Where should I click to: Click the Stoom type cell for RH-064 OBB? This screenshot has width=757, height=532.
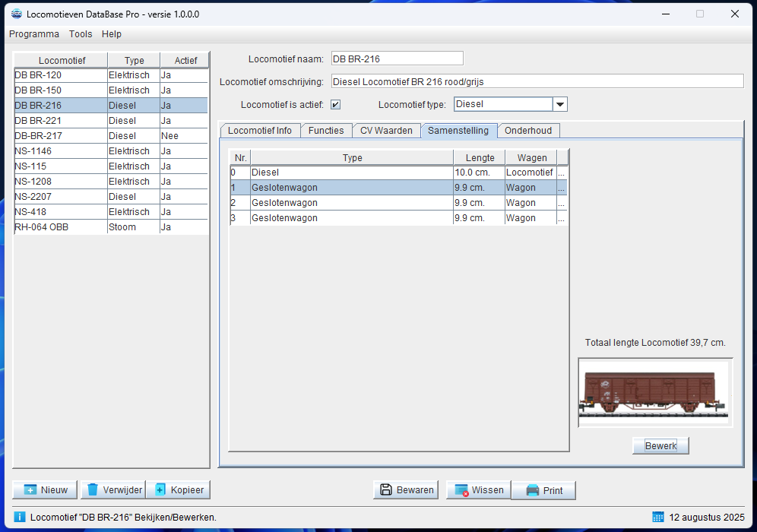(133, 227)
